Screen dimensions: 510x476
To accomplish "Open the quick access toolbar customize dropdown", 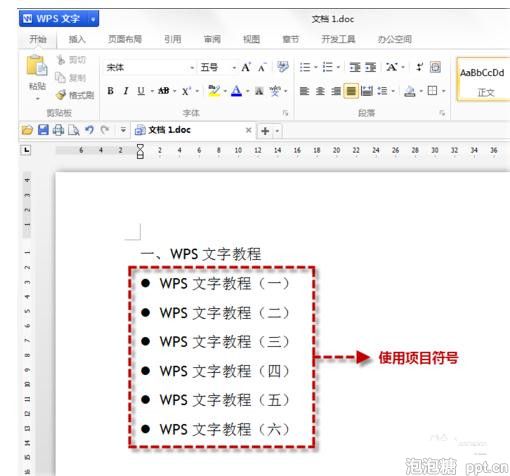I will pyautogui.click(x=123, y=130).
